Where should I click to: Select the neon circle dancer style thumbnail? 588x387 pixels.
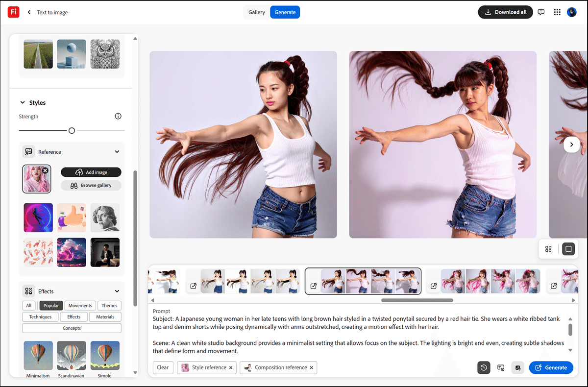coord(38,218)
